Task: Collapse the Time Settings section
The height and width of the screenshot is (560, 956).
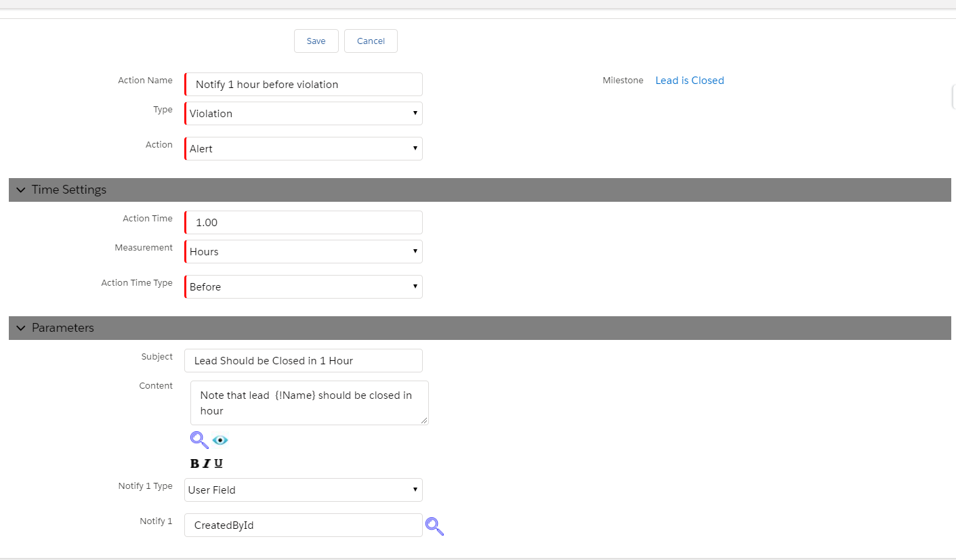Action: [20, 190]
